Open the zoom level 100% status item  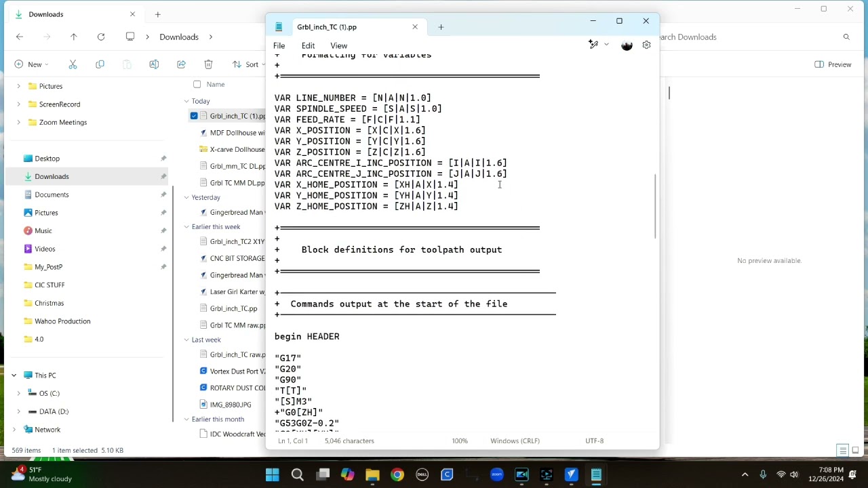(x=460, y=441)
